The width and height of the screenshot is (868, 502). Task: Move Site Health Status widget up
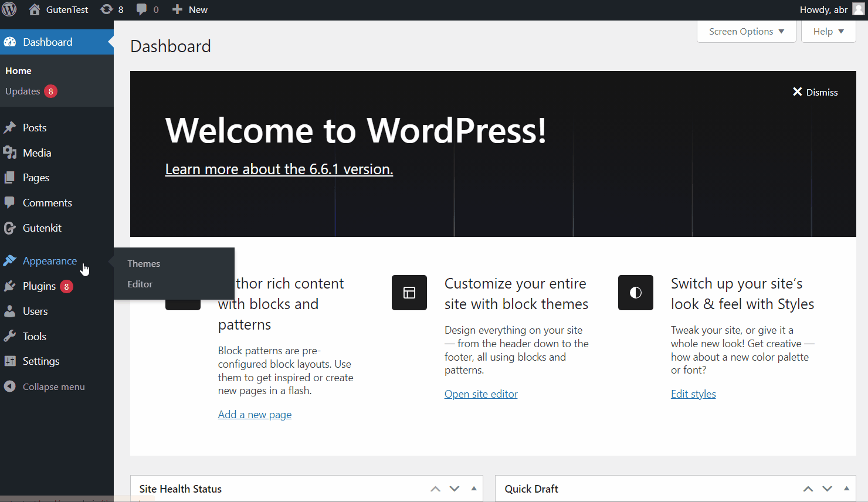[x=435, y=489]
